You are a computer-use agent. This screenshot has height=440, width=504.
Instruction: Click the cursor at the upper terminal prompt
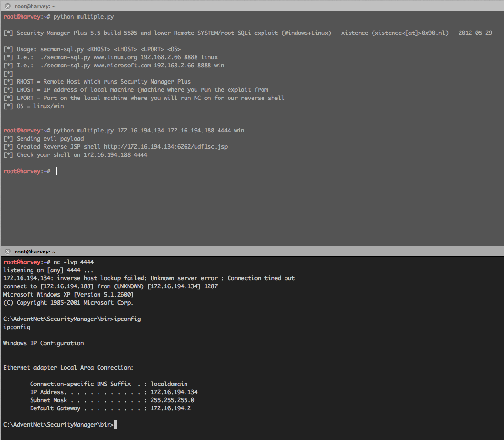click(x=55, y=171)
